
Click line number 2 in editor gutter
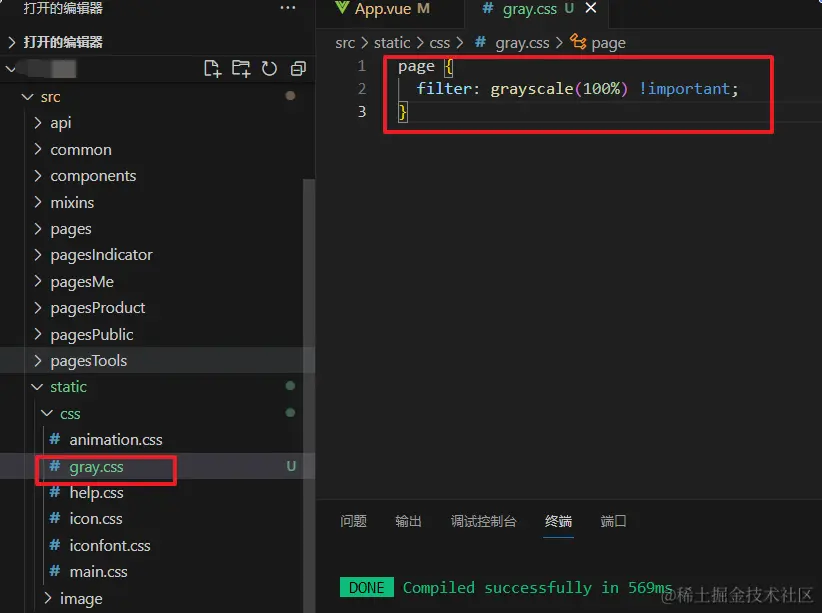pos(362,89)
